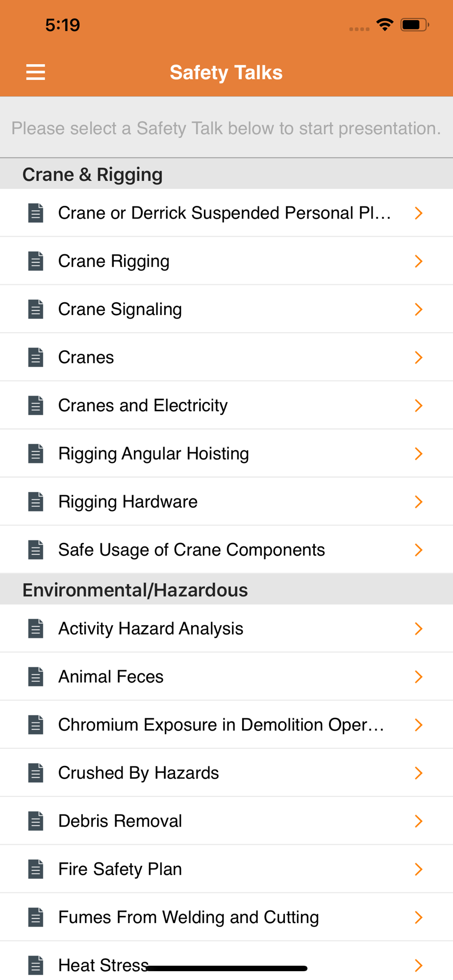Click document icon for Rigging Hardware
The height and width of the screenshot is (980, 453).
pos(36,502)
